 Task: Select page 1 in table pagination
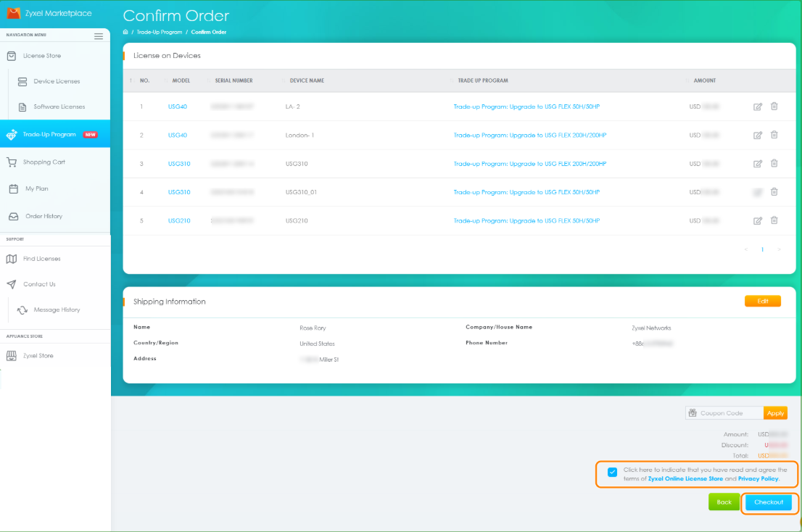[763, 249]
